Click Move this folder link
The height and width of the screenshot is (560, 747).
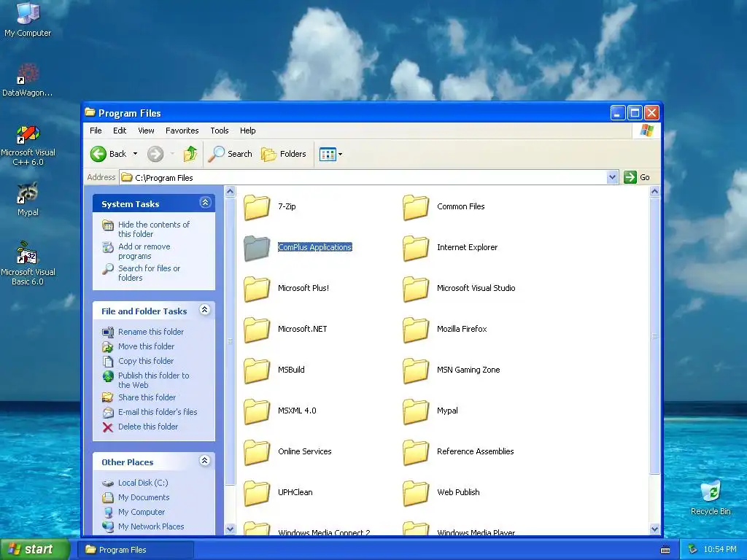coord(146,346)
